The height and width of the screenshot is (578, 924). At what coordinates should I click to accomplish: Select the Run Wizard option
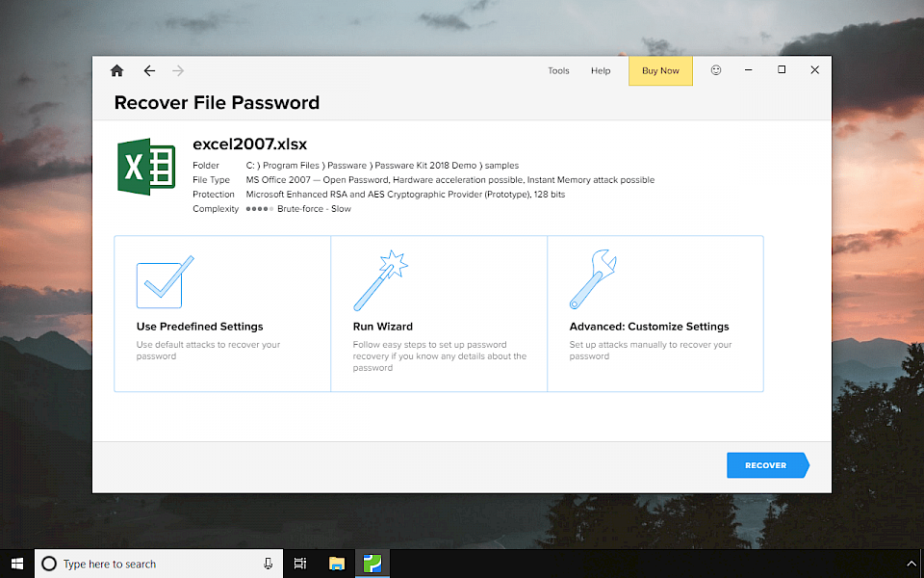click(439, 314)
